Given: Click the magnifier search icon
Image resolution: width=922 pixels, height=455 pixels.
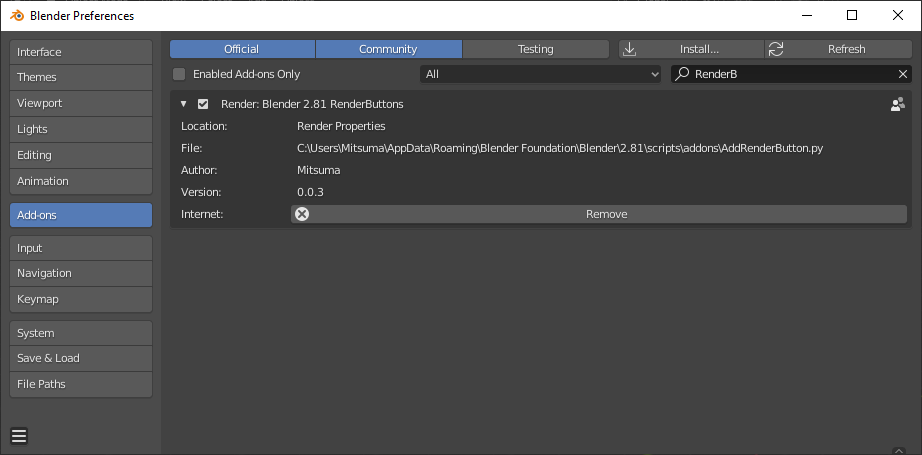Looking at the screenshot, I should tap(682, 74).
